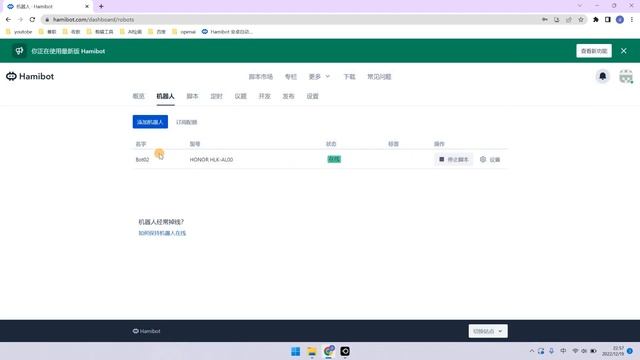Switch to the 设置 dashboard tab

pos(312,96)
